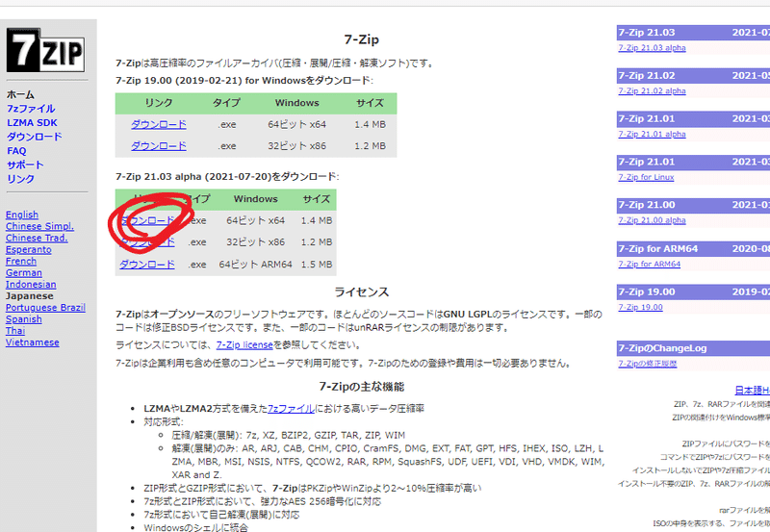Screen dimensions: 770x532
Task: Open the 7-Zip license link
Action: (x=244, y=345)
